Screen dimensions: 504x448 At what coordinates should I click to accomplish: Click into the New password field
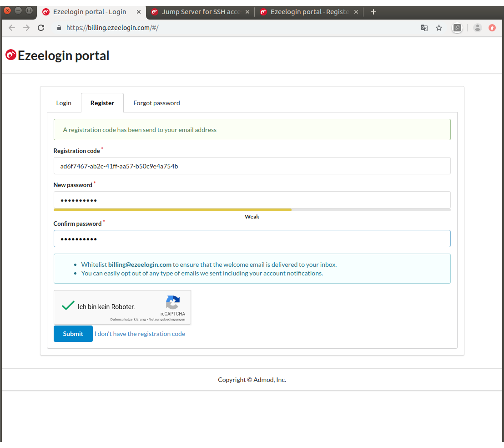252,200
